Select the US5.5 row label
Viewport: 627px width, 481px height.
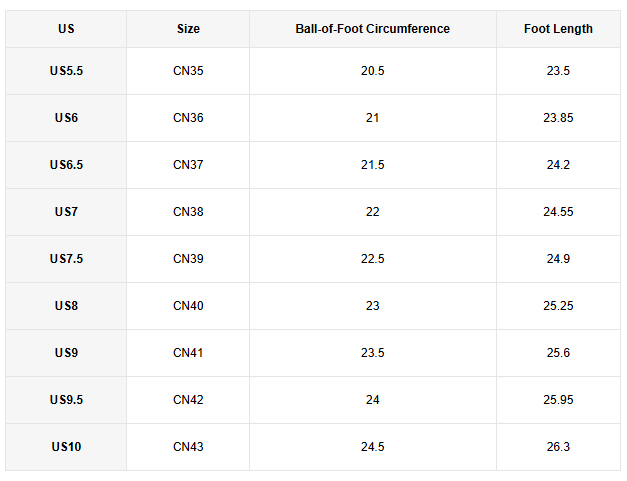click(x=66, y=71)
